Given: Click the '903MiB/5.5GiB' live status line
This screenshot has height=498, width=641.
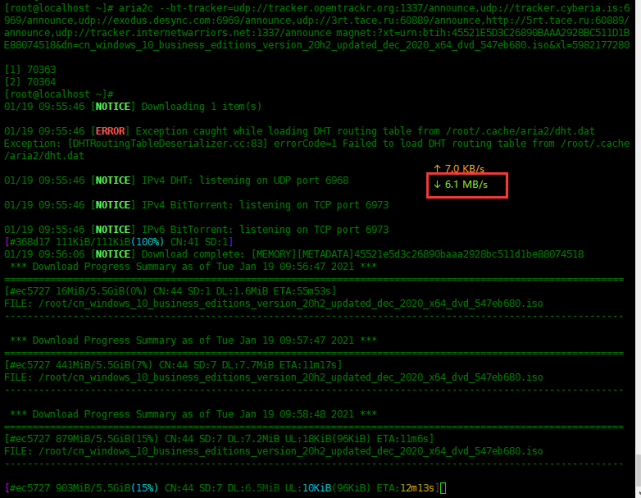Looking at the screenshot, I should pos(222,488).
